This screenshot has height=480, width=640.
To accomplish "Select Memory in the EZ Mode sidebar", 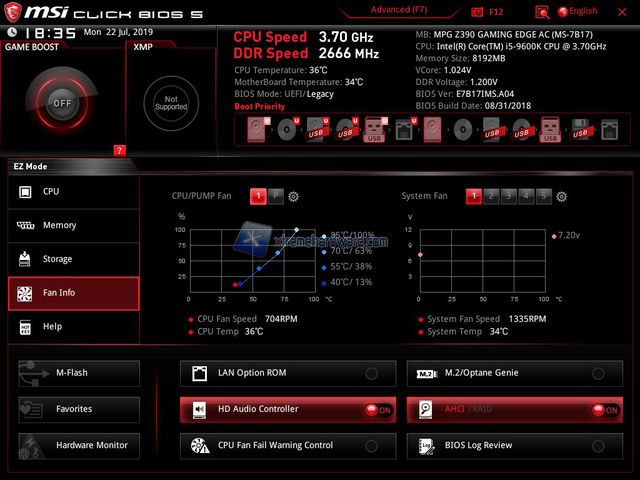I will click(x=74, y=226).
